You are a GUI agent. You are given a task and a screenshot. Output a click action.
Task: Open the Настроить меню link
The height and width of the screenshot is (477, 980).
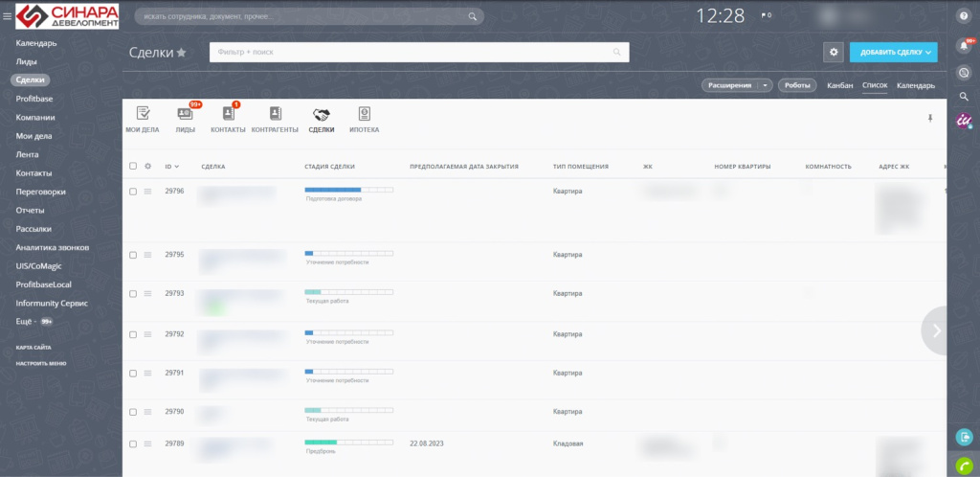(40, 363)
